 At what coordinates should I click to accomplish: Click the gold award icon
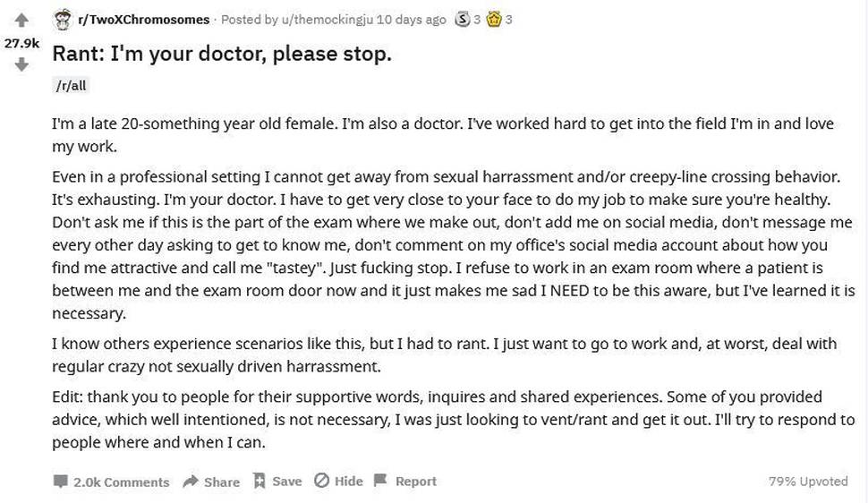click(x=493, y=20)
